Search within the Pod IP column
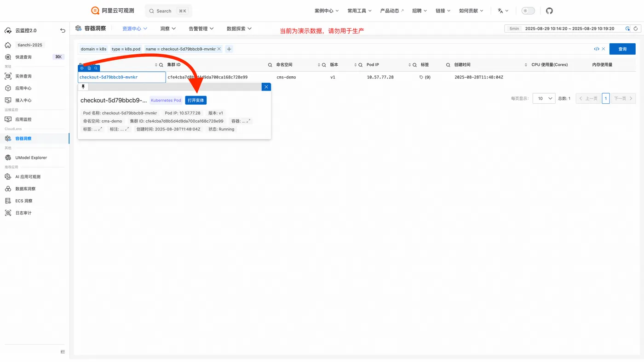 coord(414,65)
